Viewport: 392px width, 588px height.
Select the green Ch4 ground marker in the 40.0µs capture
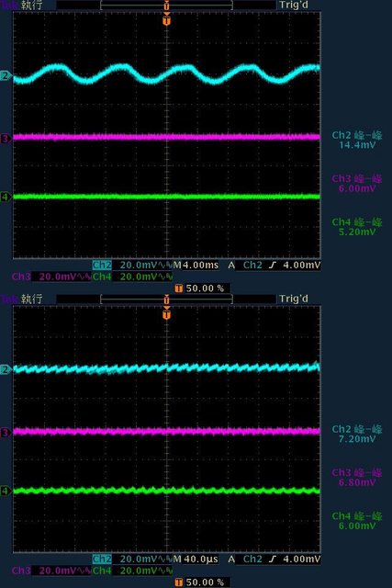(6, 491)
